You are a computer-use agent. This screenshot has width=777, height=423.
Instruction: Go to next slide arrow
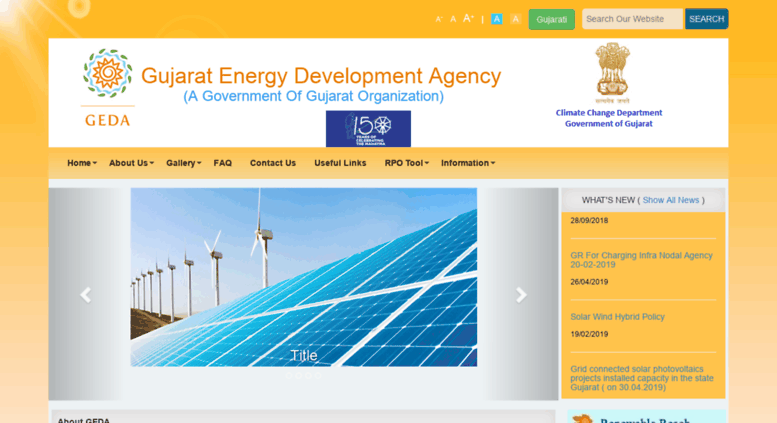521,295
